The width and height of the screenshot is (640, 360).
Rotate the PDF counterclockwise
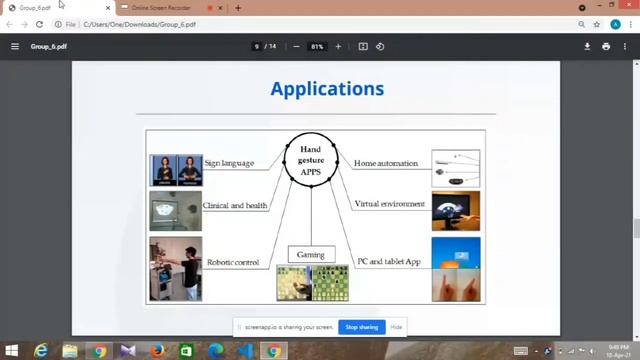pos(380,47)
